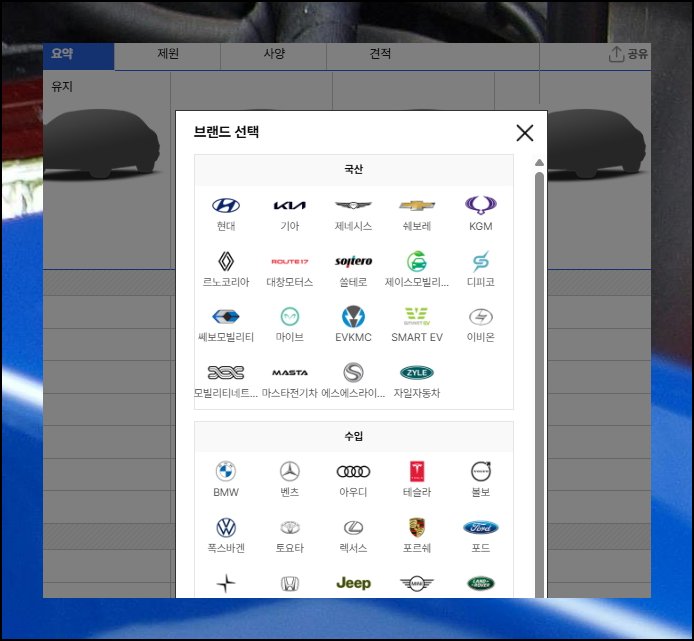Choose the SMART EV brand
This screenshot has height=641, width=694.
click(417, 317)
